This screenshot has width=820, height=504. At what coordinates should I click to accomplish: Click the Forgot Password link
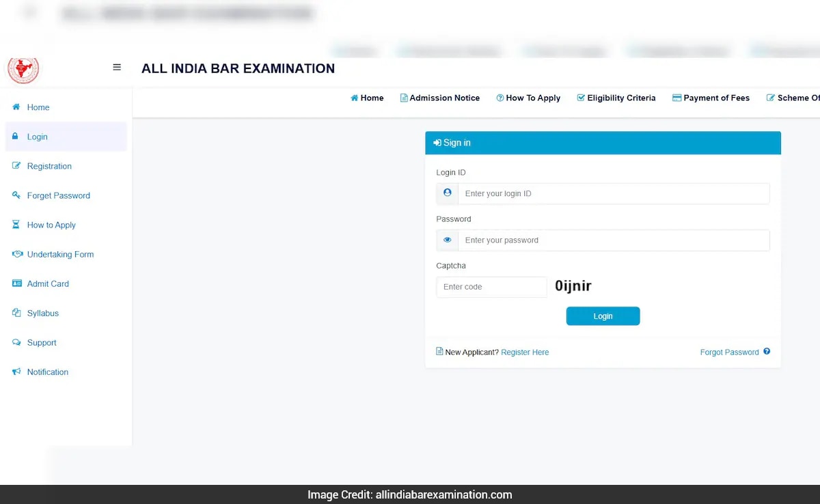tap(729, 352)
